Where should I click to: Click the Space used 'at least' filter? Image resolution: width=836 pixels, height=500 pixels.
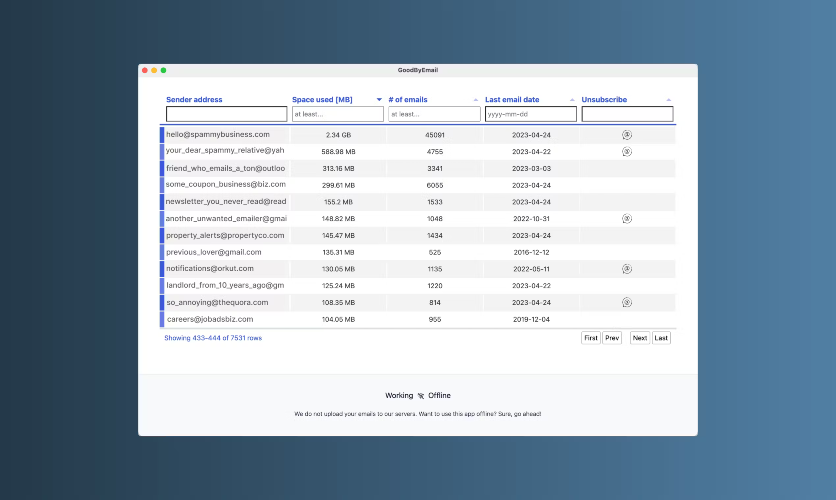[337, 114]
